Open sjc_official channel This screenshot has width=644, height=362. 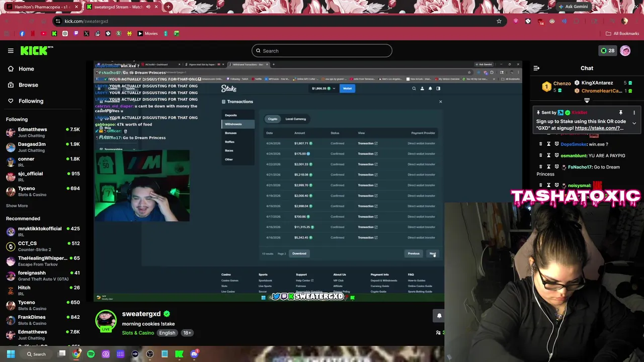(43, 176)
